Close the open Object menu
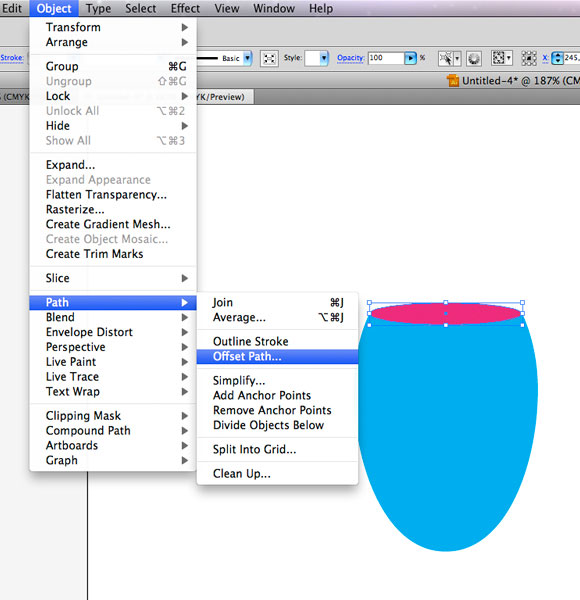 pyautogui.click(x=54, y=8)
